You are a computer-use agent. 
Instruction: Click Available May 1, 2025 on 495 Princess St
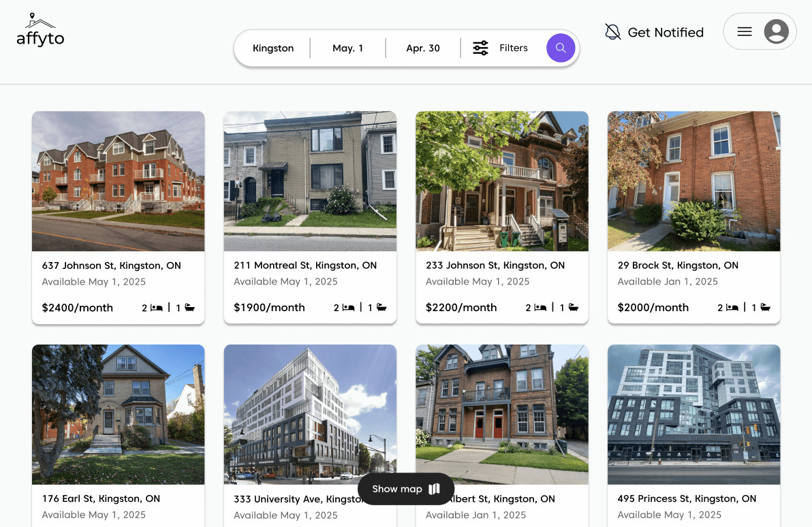[x=669, y=515]
